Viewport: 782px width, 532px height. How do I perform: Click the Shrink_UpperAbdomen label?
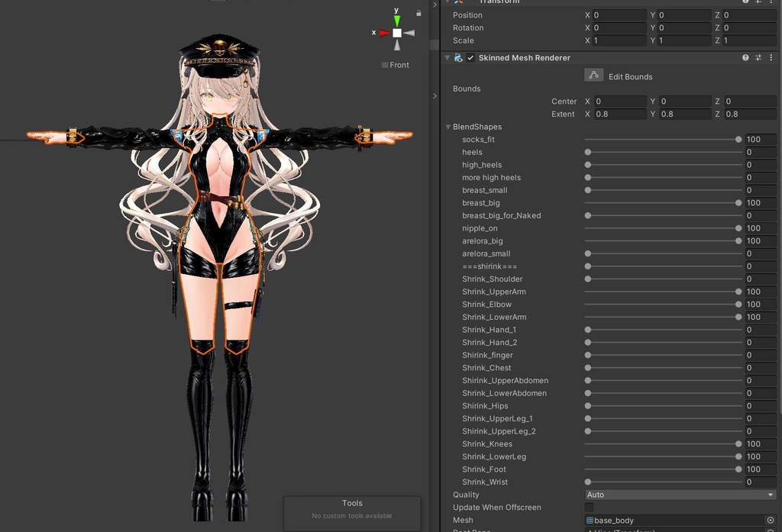pyautogui.click(x=506, y=380)
